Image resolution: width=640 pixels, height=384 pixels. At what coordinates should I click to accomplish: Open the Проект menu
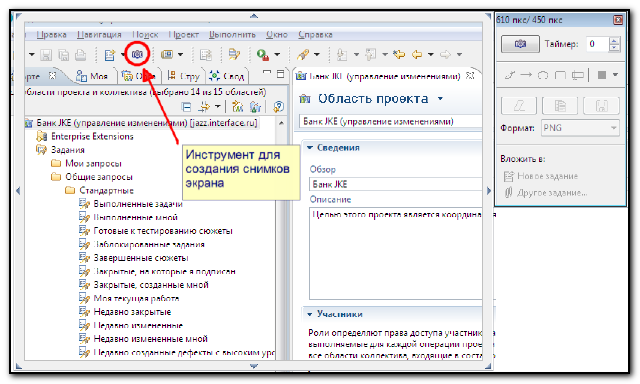click(x=184, y=35)
